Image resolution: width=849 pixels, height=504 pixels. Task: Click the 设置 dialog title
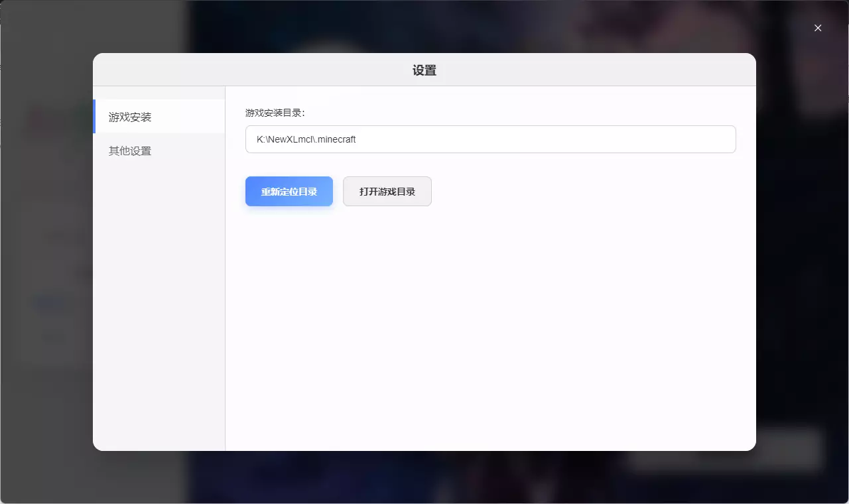click(x=424, y=70)
